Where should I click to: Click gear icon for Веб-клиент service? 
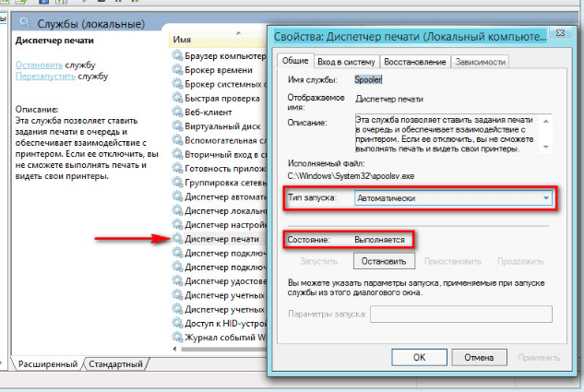click(x=178, y=113)
